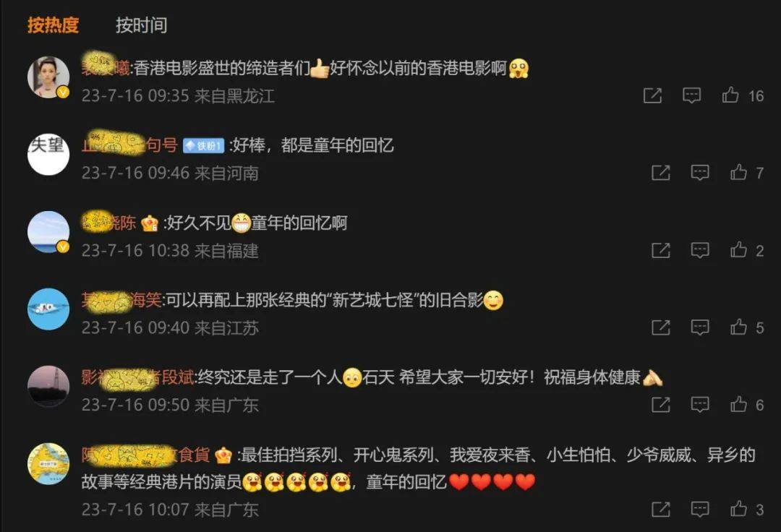The height and width of the screenshot is (532, 781).
Task: Open the username ending in 段斌
Action: pos(137,377)
